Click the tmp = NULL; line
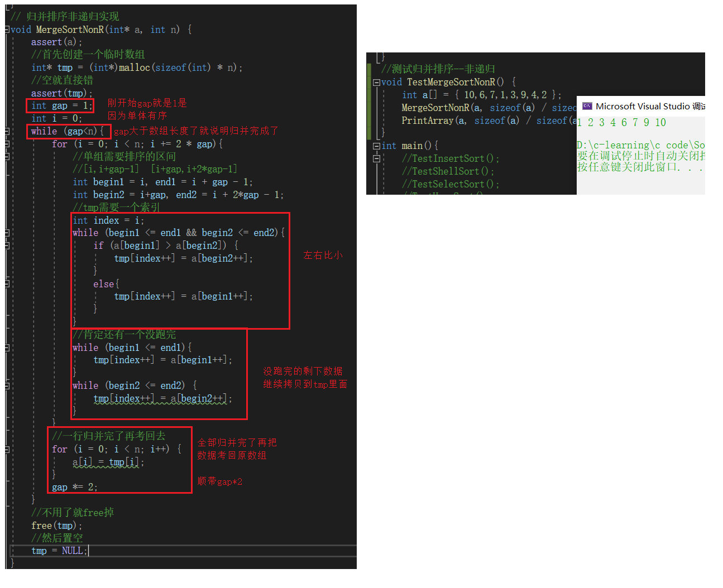The height and width of the screenshot is (588, 723). click(59, 551)
